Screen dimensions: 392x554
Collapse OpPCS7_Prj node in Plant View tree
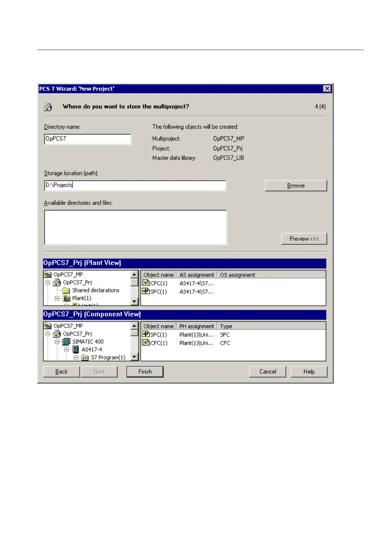(x=48, y=282)
